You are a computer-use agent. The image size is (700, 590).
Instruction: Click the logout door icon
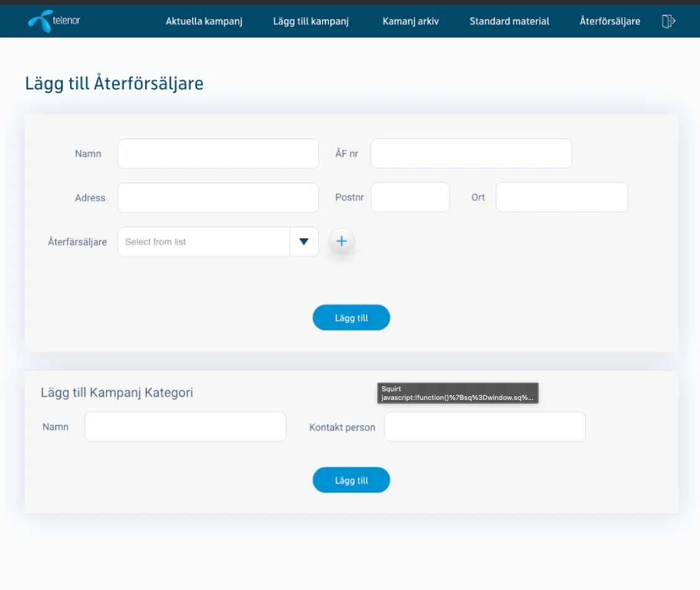(668, 21)
